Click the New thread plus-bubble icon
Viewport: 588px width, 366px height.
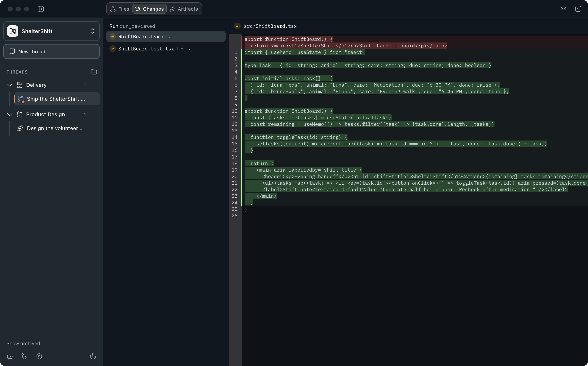12,51
